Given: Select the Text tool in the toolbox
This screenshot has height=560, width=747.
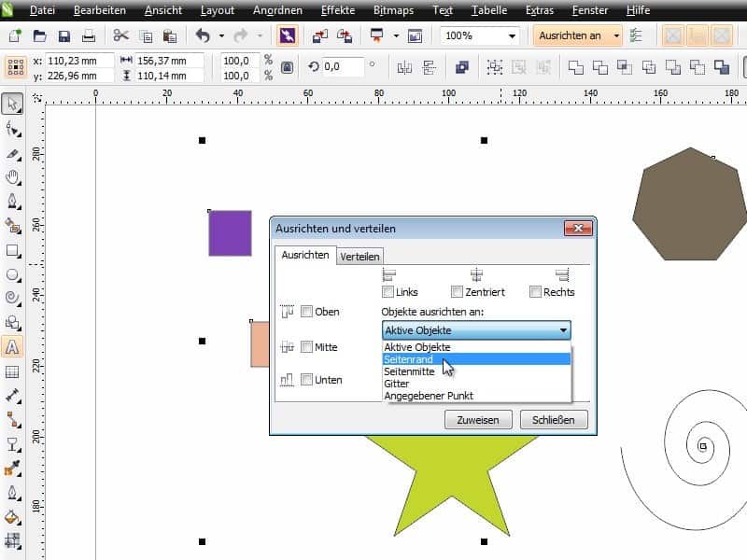Looking at the screenshot, I should [12, 347].
